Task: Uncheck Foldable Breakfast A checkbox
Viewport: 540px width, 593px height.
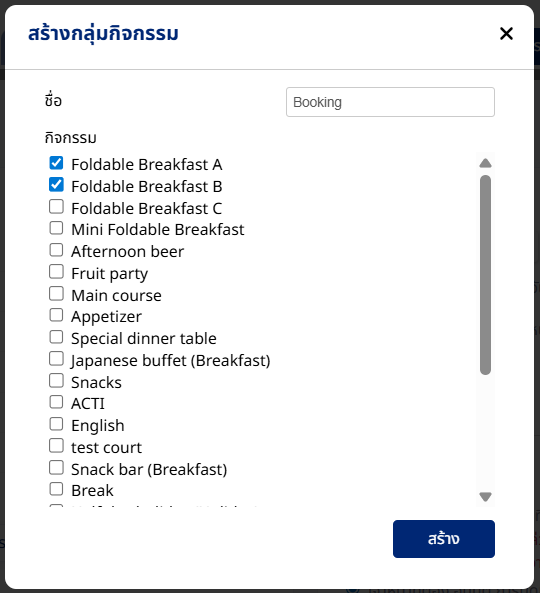Action: coord(56,163)
